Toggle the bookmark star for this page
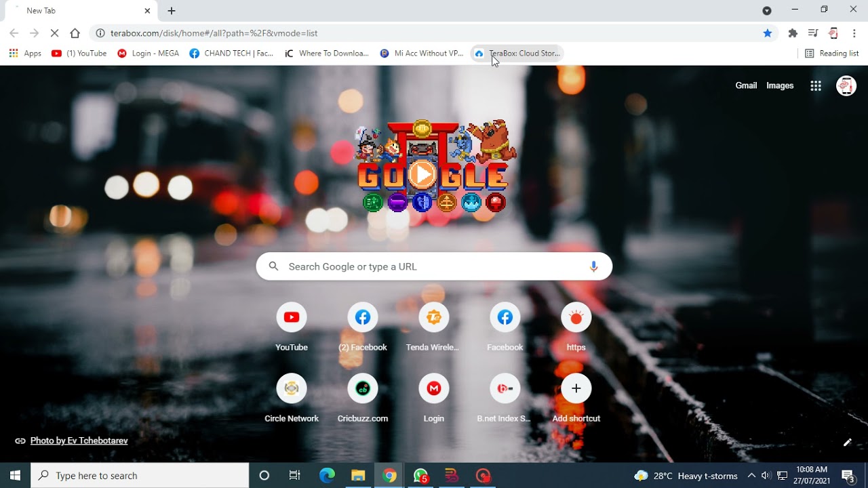The width and height of the screenshot is (868, 488). (x=768, y=33)
